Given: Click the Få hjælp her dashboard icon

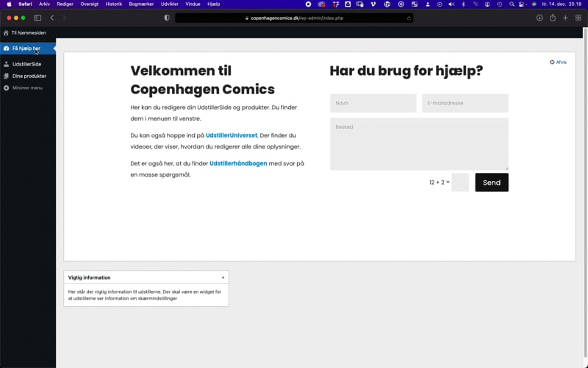Looking at the screenshot, I should (x=7, y=49).
